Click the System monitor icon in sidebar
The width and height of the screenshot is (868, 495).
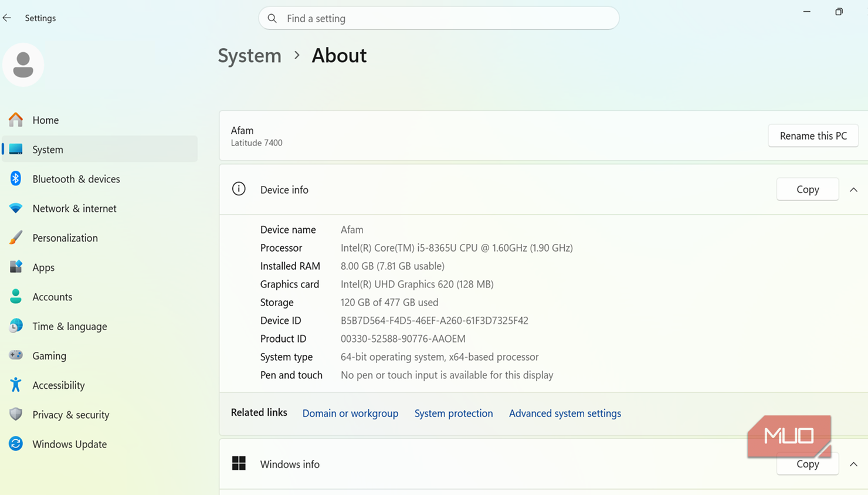tap(16, 150)
